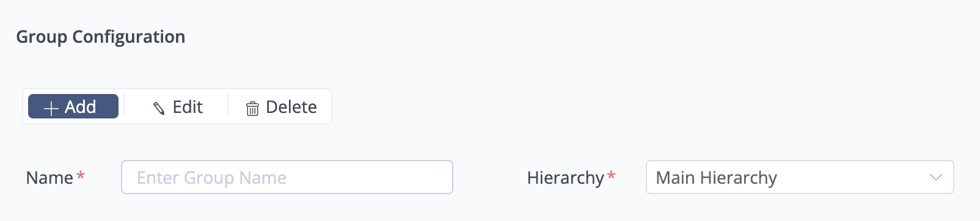Click the Add label text
Image resolution: width=980 pixels, height=221 pixels.
(81, 107)
